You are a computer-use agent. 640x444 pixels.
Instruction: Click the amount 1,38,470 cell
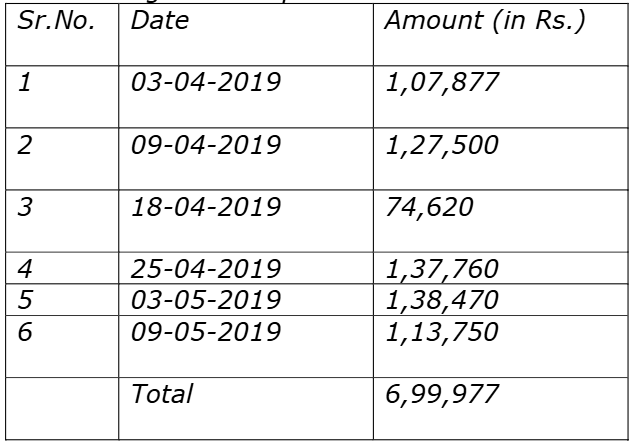[501, 300]
